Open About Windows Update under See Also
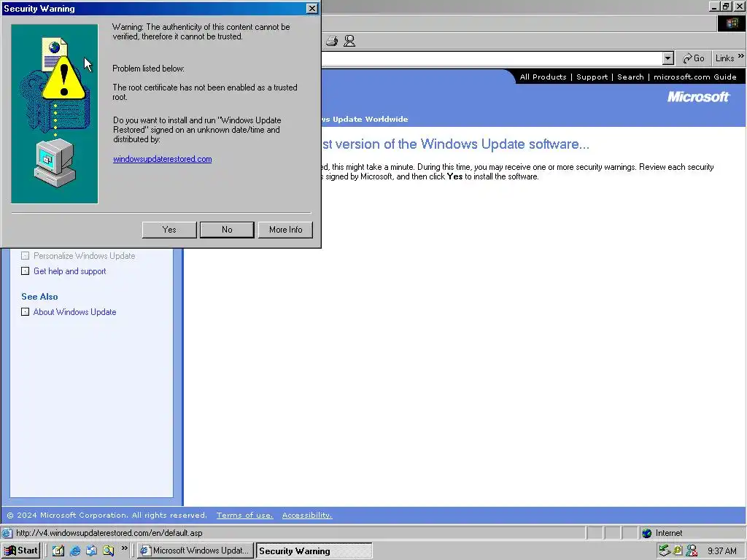Viewport: 747px width, 560px height. tap(75, 312)
